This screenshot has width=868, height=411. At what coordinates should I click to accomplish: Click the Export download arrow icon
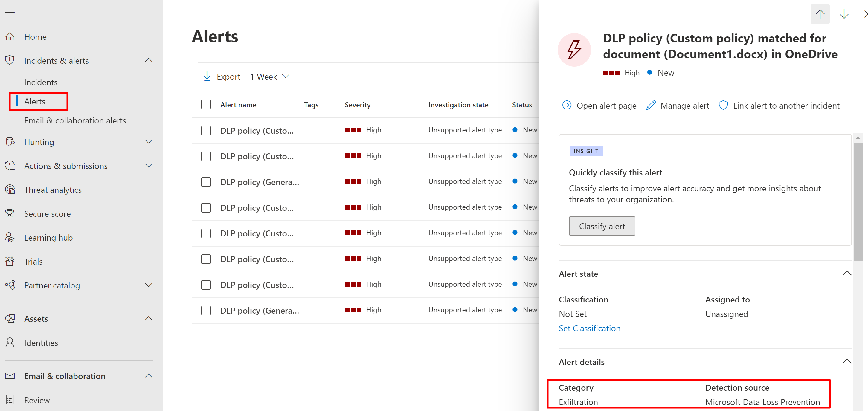(x=207, y=77)
